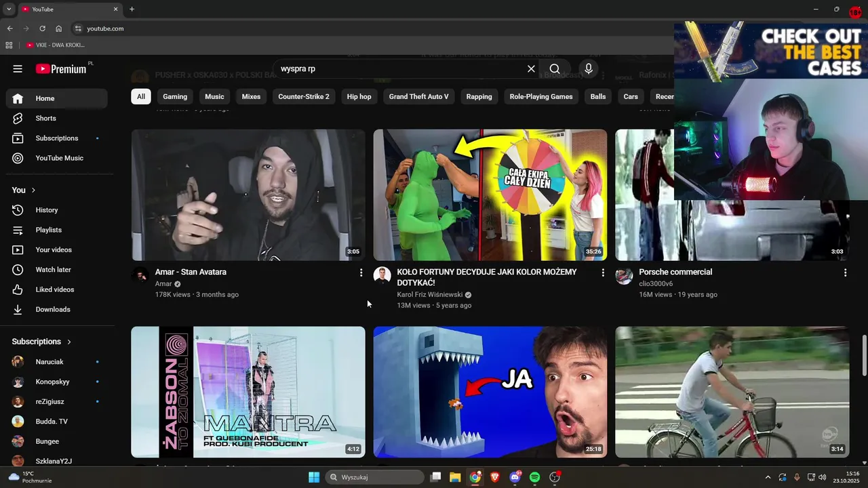Open Home in the sidebar
Image resolution: width=868 pixels, height=488 pixels.
[57, 98]
